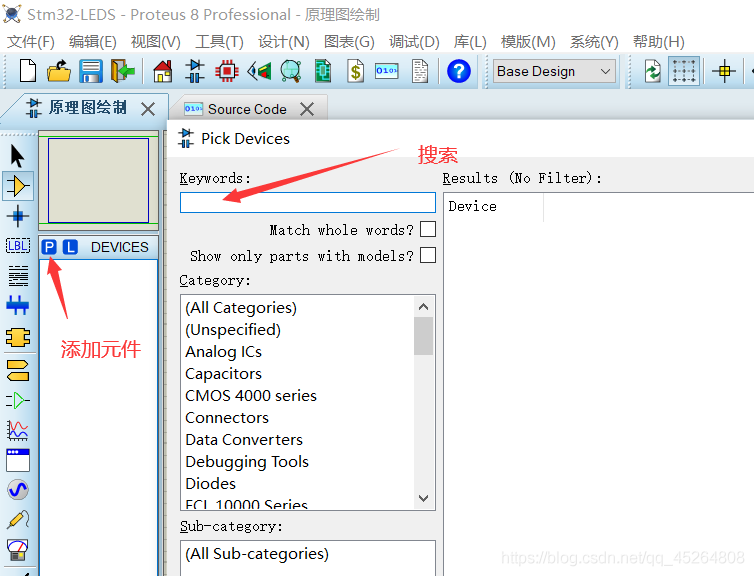Close the Source Code tab
Screen dimensions: 754x576
[307, 109]
